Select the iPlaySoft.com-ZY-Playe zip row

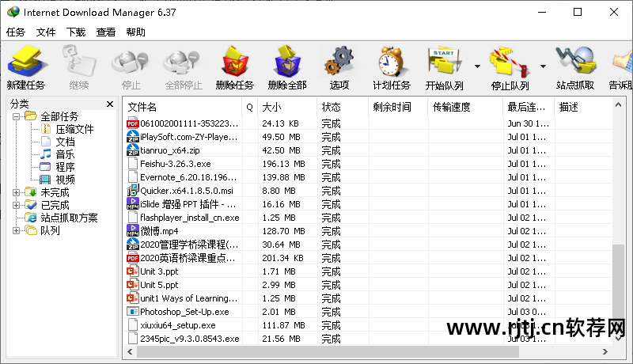367,137
